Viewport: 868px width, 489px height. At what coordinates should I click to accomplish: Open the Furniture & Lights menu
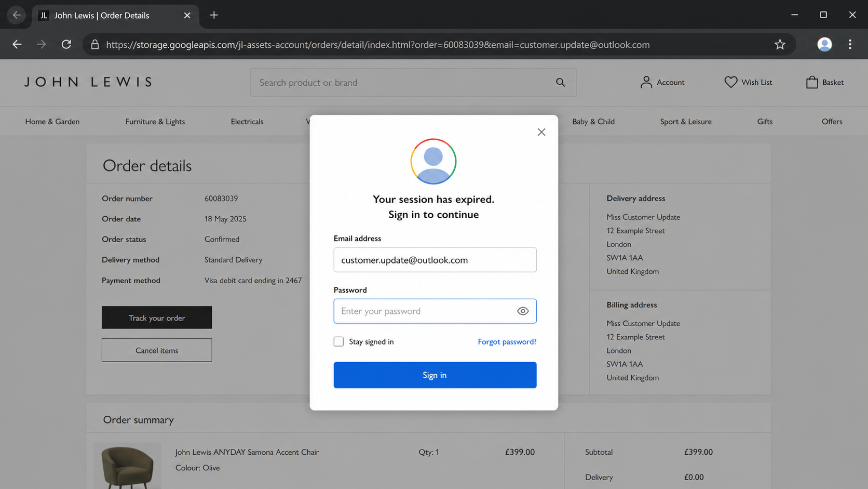coord(155,121)
